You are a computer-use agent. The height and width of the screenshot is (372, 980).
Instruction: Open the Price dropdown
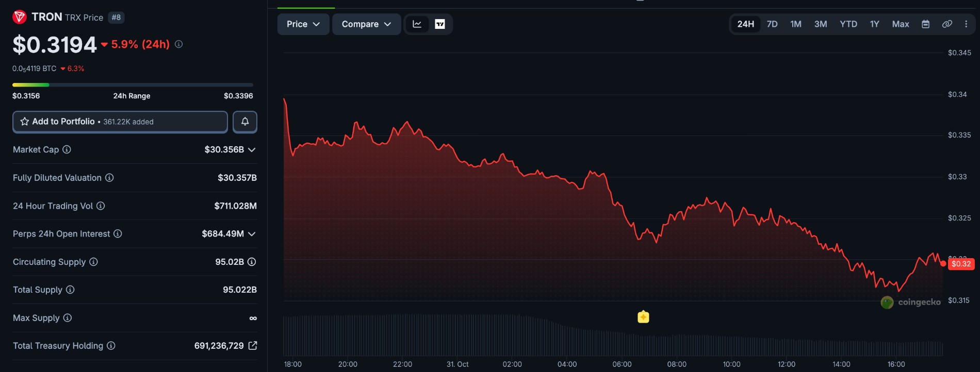pos(303,24)
